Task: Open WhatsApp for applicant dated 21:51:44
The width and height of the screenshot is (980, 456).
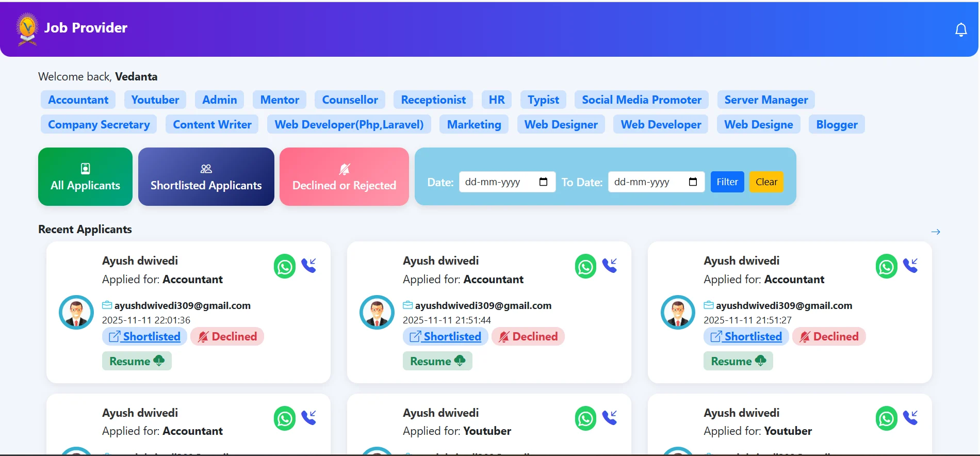Action: 585,266
